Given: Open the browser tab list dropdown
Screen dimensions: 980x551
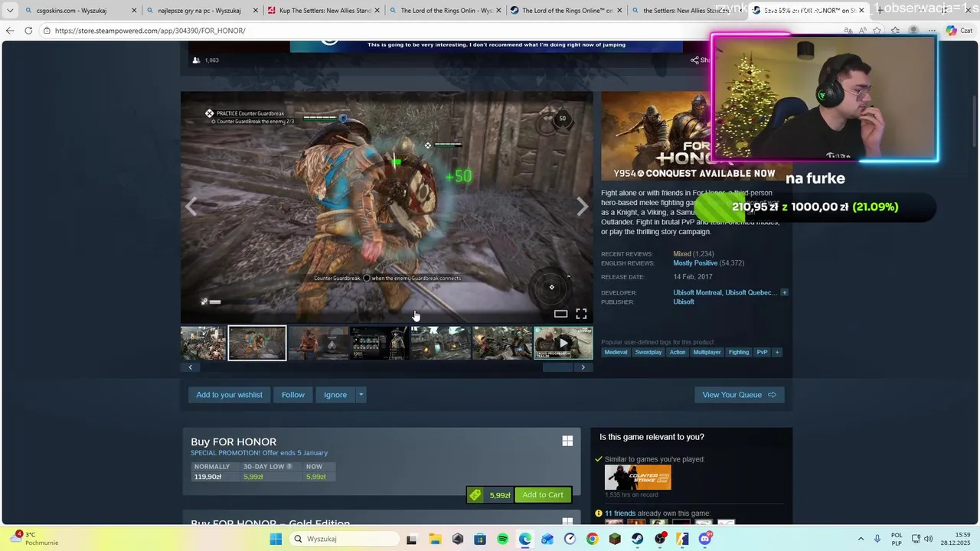Looking at the screenshot, I should (x=10, y=11).
